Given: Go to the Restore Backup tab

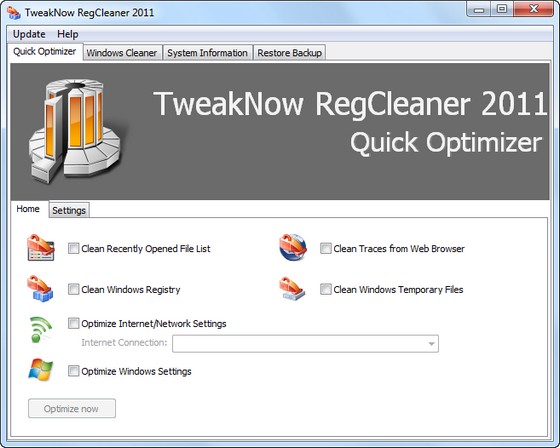Looking at the screenshot, I should (x=289, y=53).
